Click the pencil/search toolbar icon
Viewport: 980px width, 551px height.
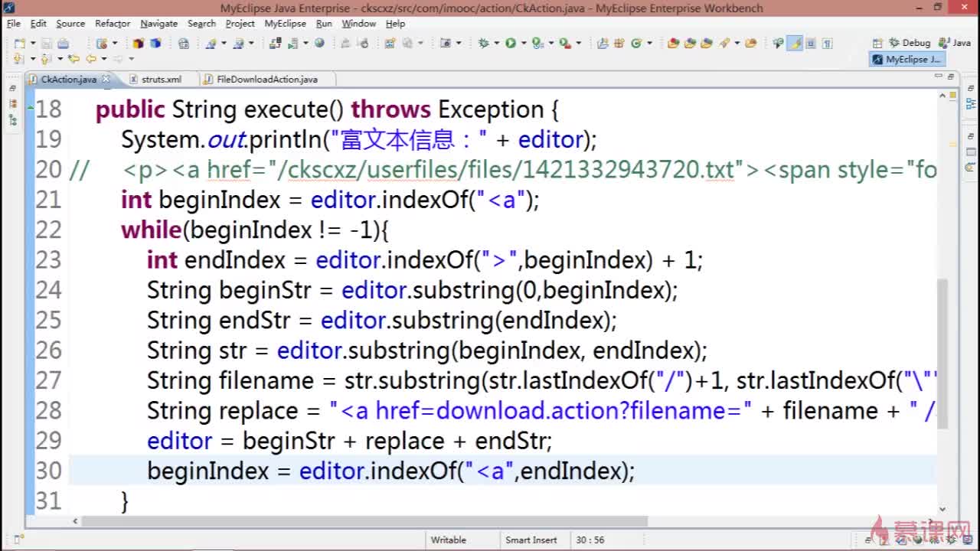click(x=724, y=43)
